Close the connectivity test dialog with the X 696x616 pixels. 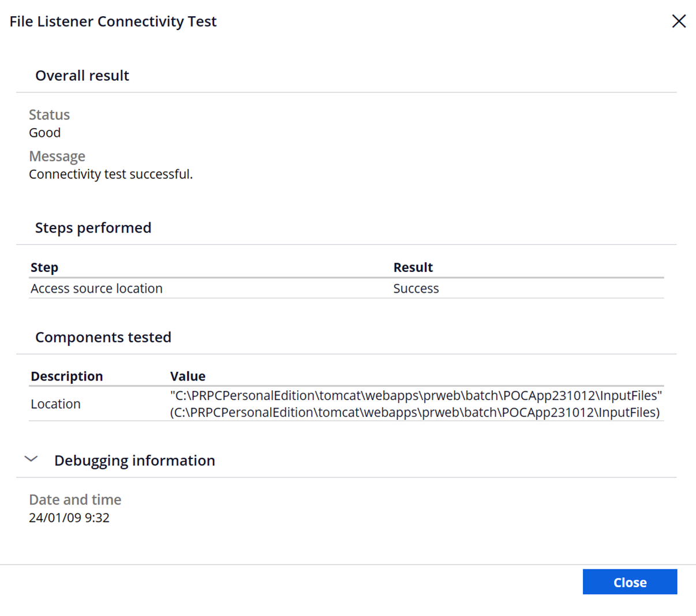679,21
